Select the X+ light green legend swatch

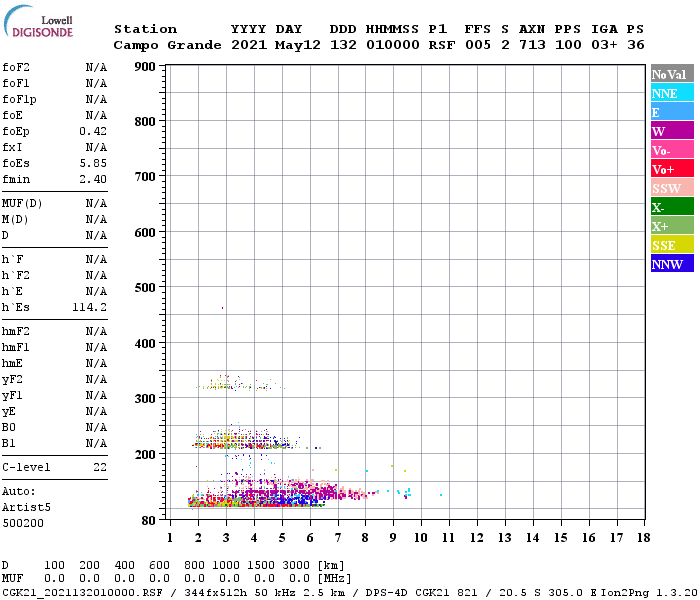point(672,226)
